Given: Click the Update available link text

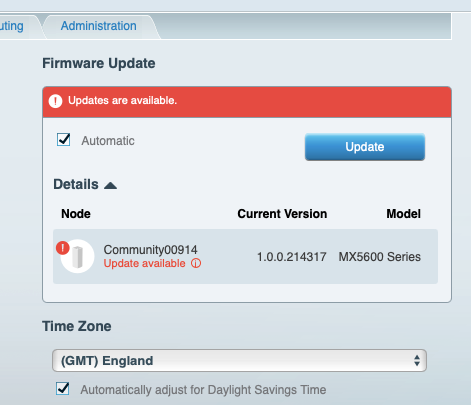Looking at the screenshot, I should pyautogui.click(x=144, y=263).
